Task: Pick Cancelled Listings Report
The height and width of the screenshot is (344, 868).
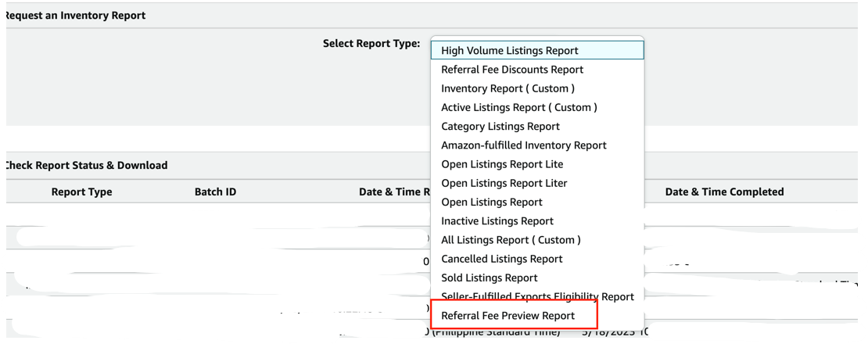Action: [x=537, y=259]
